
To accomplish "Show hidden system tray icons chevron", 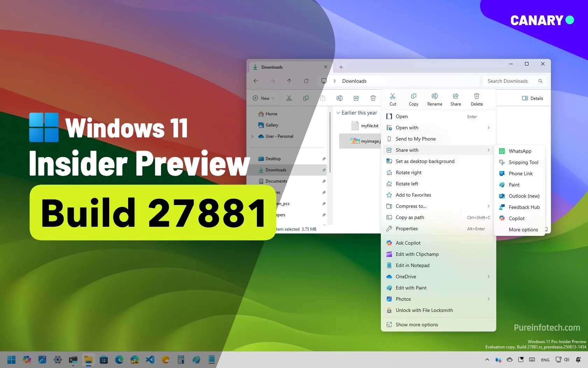I will pos(487,360).
